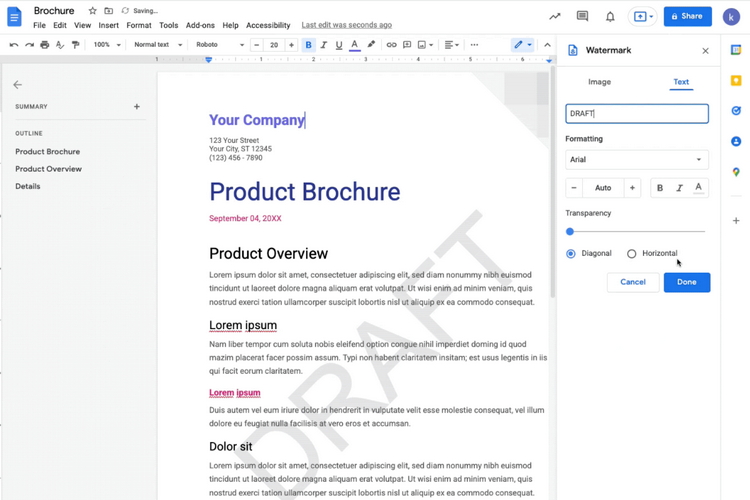Viewport: 750px width, 500px height.
Task: Open the insert image dropdown
Action: [x=425, y=44]
